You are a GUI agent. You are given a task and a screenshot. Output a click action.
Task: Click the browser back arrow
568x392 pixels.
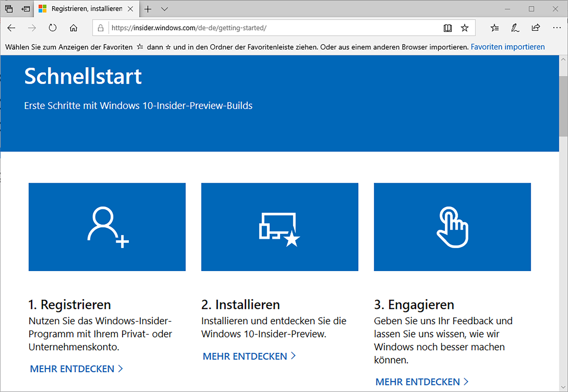point(11,28)
